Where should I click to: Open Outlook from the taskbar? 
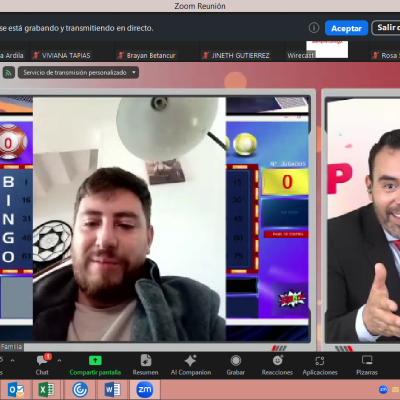(x=16, y=390)
